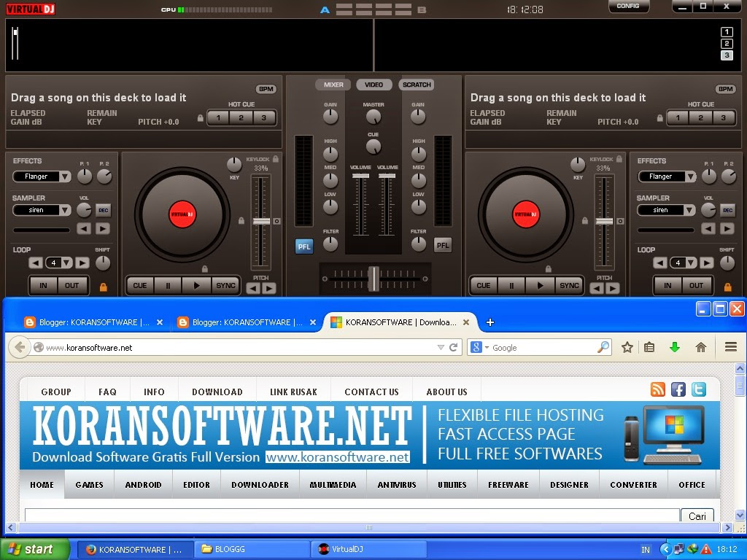Viewport: 747px width, 560px height.
Task: Set loop IN on left deck
Action: click(x=43, y=286)
